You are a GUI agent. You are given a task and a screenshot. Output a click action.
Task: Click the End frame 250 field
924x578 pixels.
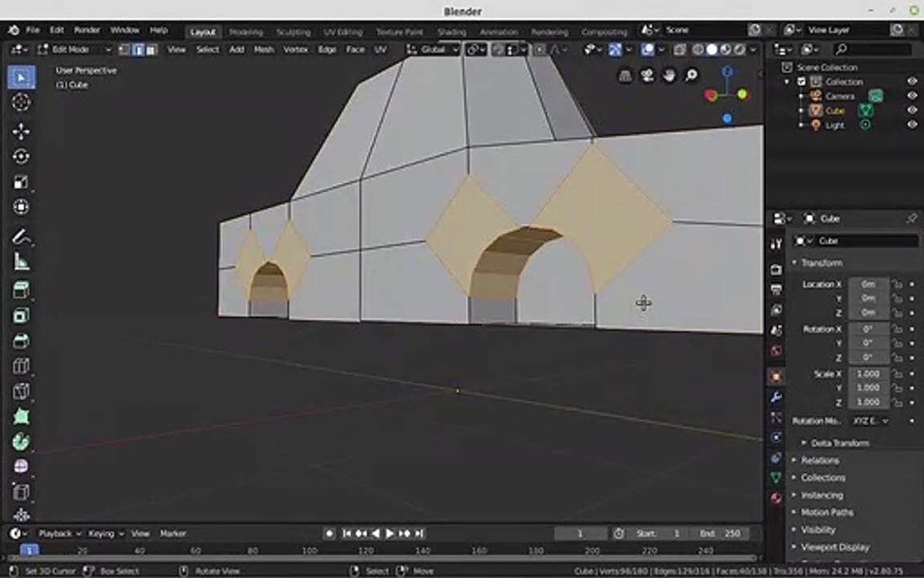[x=720, y=533]
